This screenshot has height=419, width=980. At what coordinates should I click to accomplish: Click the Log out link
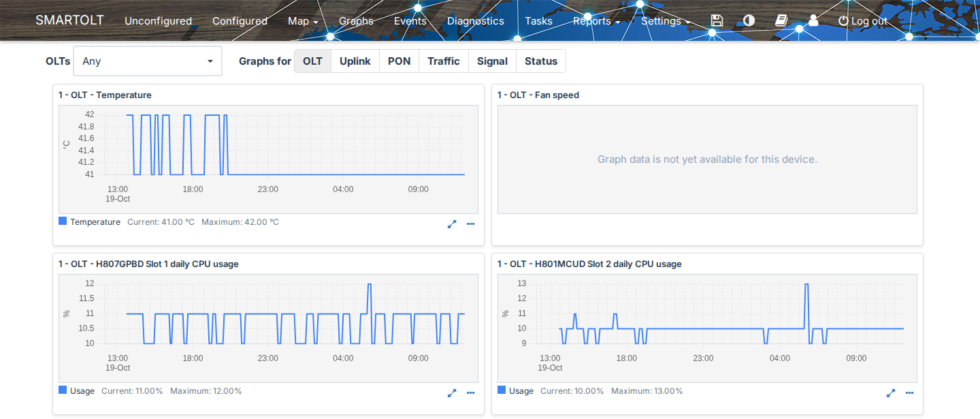click(x=863, y=21)
